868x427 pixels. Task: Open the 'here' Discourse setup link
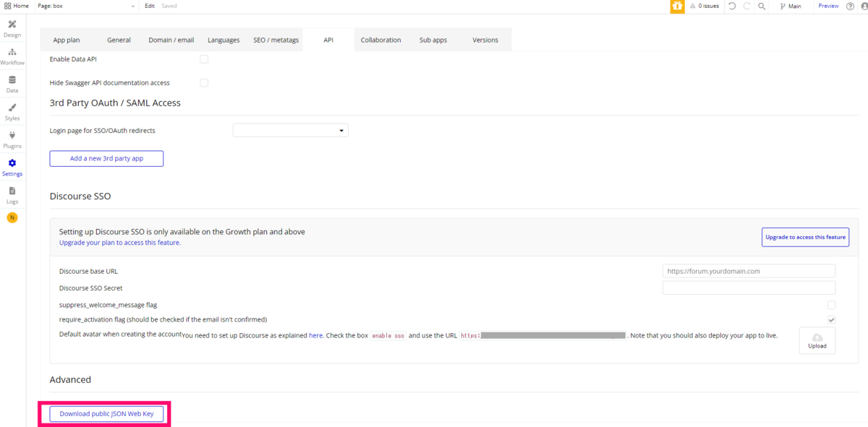pyautogui.click(x=316, y=335)
